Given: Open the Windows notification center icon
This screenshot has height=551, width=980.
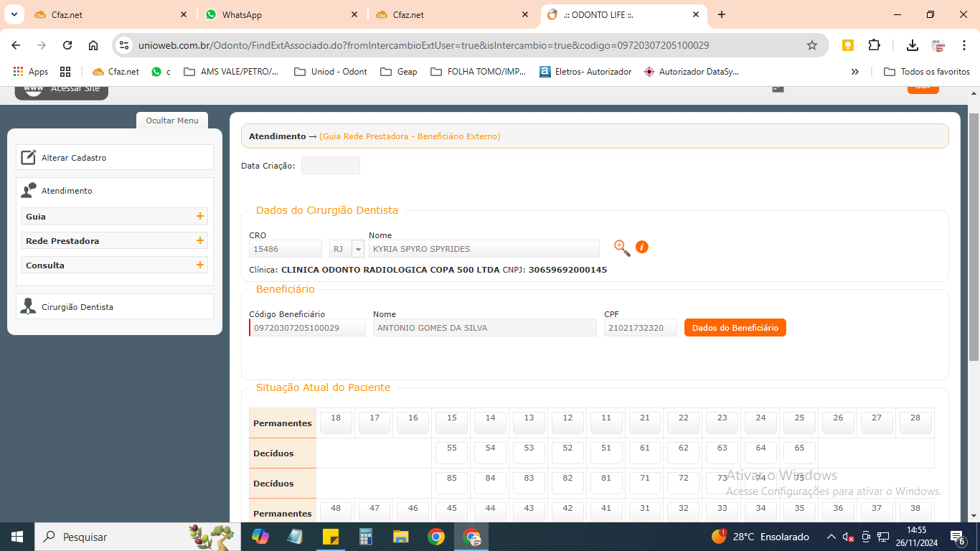Looking at the screenshot, I should click(958, 537).
